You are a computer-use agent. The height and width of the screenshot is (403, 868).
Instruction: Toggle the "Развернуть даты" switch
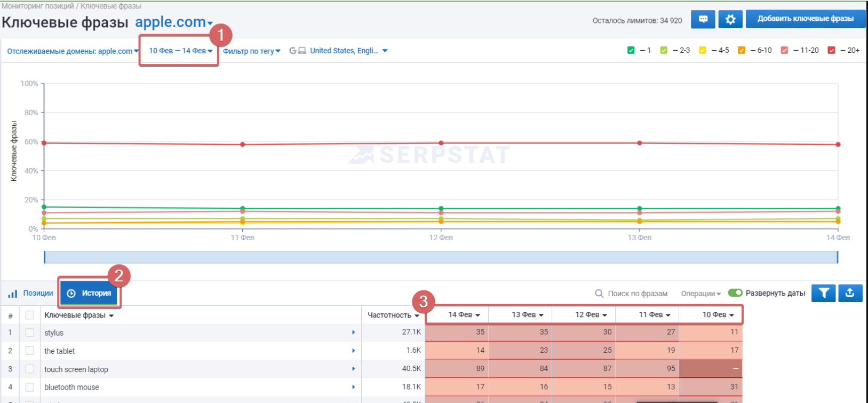735,293
